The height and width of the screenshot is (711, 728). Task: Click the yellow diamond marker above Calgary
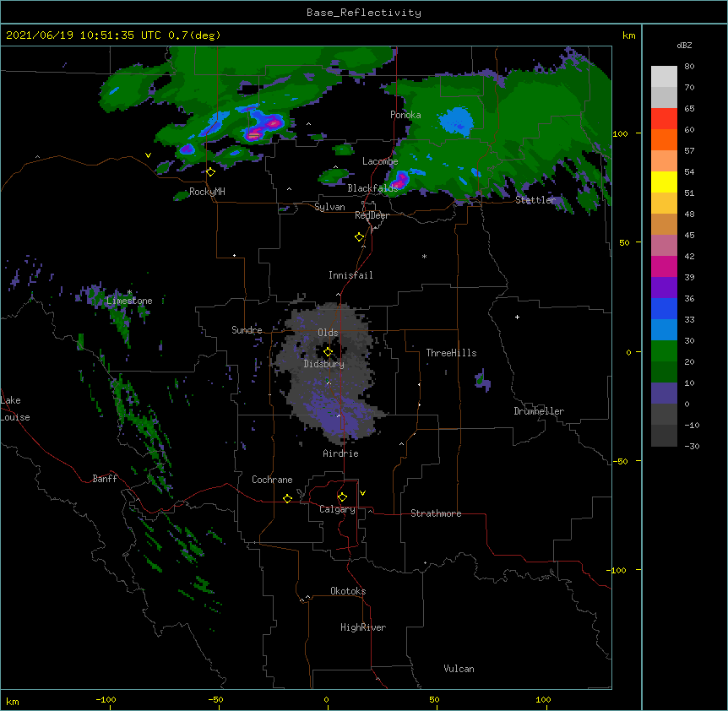coord(342,497)
